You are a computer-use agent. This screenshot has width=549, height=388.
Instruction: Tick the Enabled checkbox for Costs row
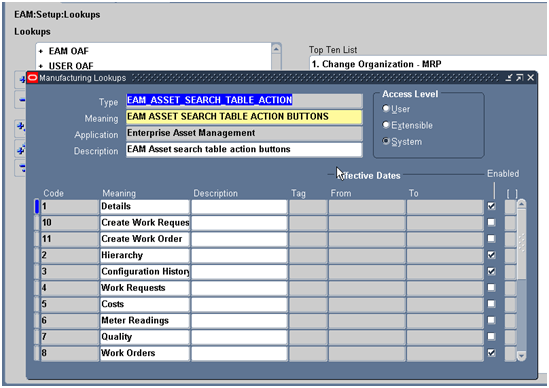[x=492, y=304]
